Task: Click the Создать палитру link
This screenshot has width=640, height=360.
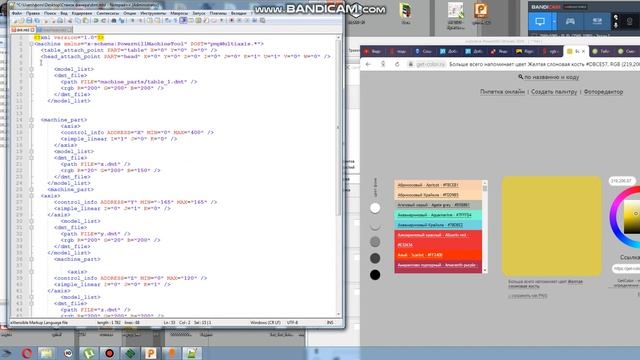Action: click(x=554, y=92)
